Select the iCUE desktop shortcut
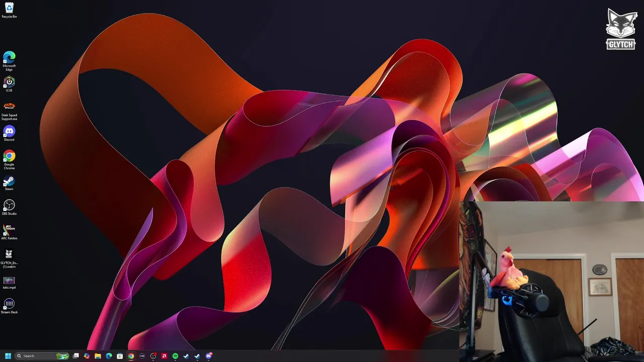Viewport: 644px width, 362px height. (9, 83)
